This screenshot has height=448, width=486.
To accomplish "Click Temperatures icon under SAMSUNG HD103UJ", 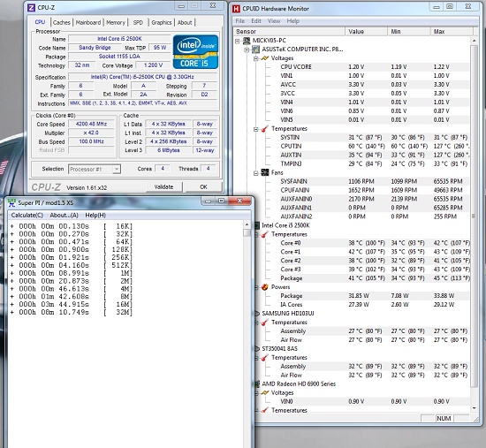I will [x=265, y=323].
